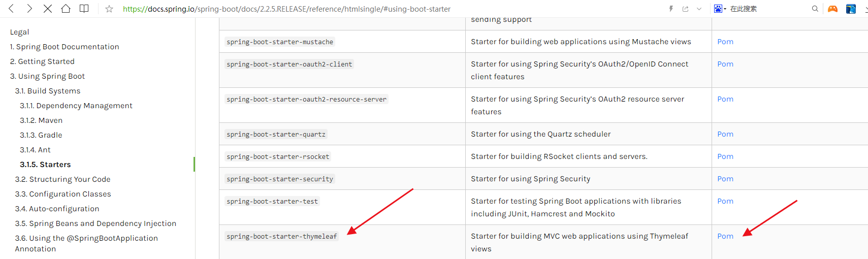Open the reading mode book icon
Viewport: 868px width, 259px height.
[84, 9]
